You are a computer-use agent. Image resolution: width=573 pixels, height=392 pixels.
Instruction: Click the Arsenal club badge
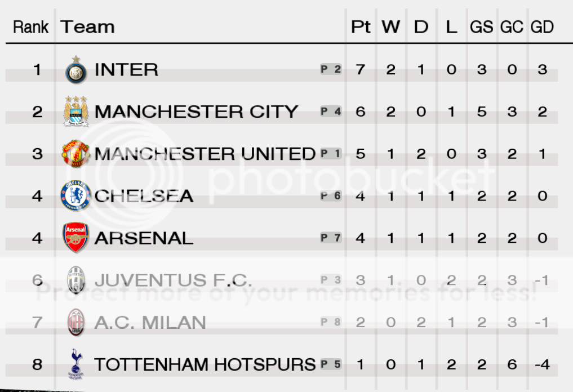click(75, 238)
